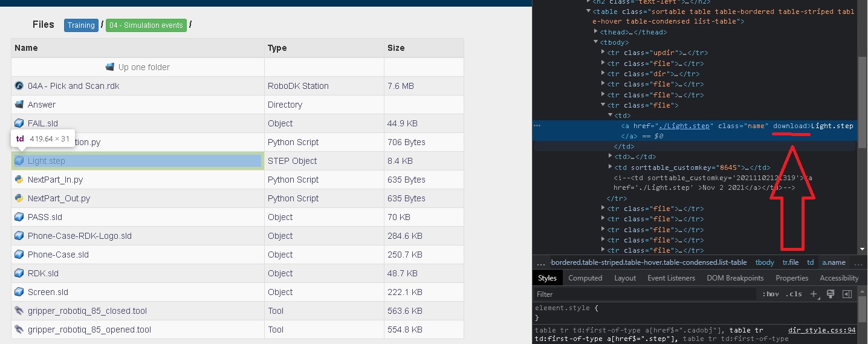Screen dimensions: 868x344
Task: Expand the tr class="updir" node
Action: pyautogui.click(x=603, y=53)
